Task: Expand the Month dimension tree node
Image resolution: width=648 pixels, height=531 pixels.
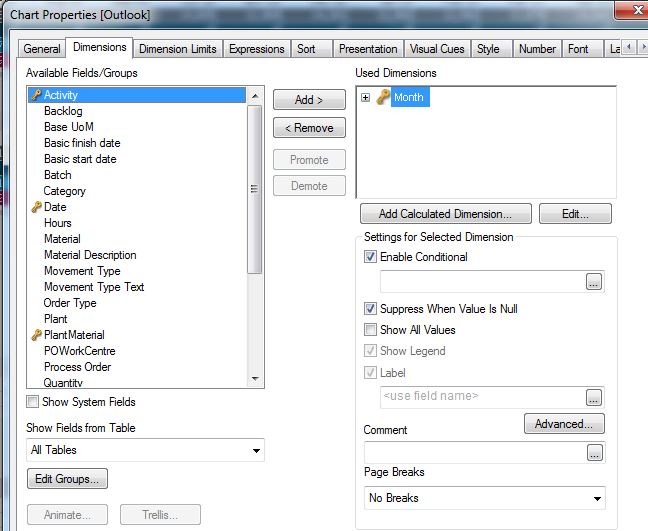Action: coord(365,98)
